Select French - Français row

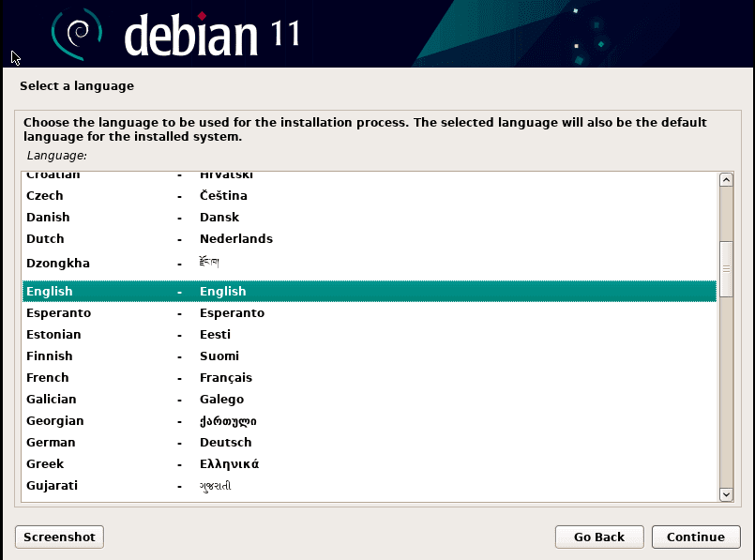pos(370,378)
